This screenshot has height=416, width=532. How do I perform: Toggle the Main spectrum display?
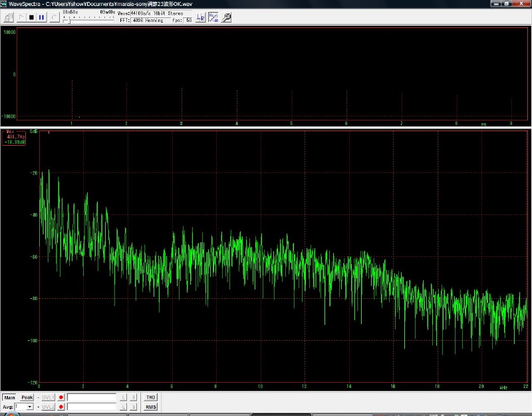pyautogui.click(x=10, y=397)
